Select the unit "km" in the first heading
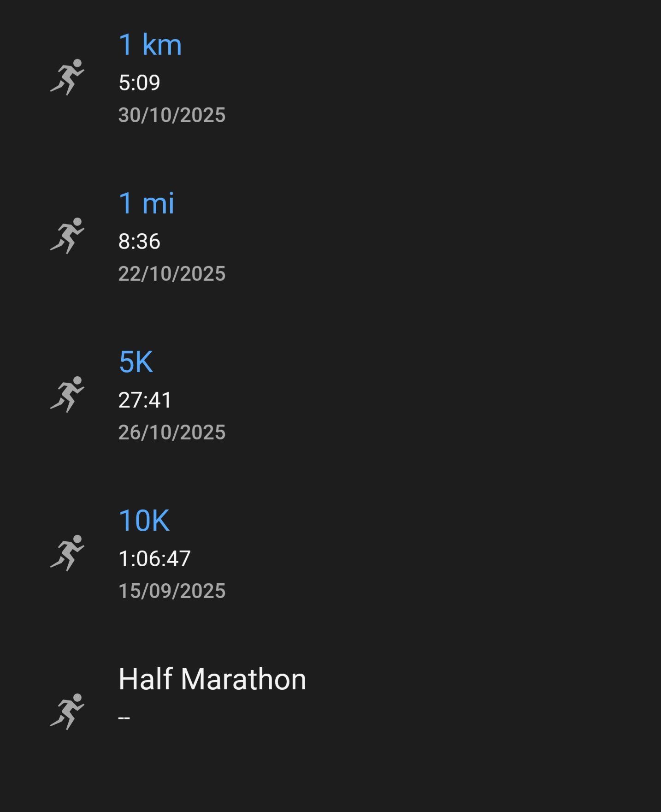The height and width of the screenshot is (812, 661). point(162,45)
